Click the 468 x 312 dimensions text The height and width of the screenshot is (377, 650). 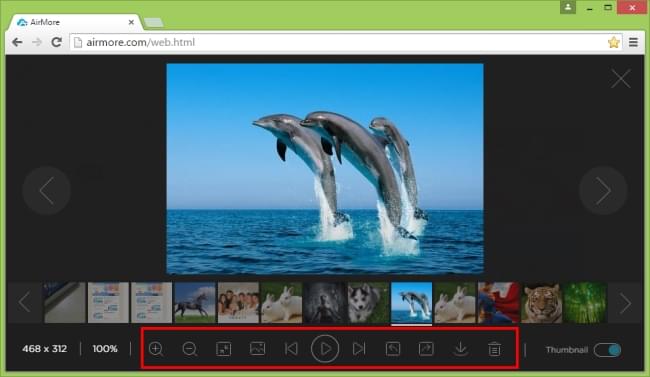[x=44, y=349]
